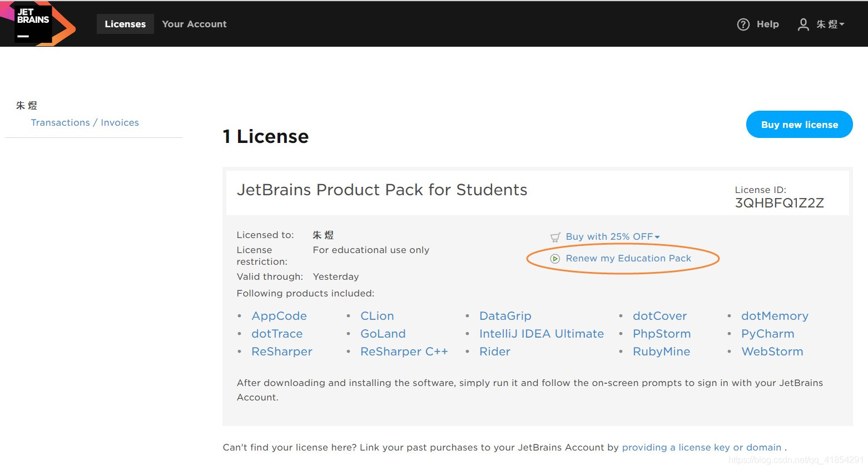868x470 pixels.
Task: Go to the PyCharm product link
Action: pyautogui.click(x=767, y=334)
